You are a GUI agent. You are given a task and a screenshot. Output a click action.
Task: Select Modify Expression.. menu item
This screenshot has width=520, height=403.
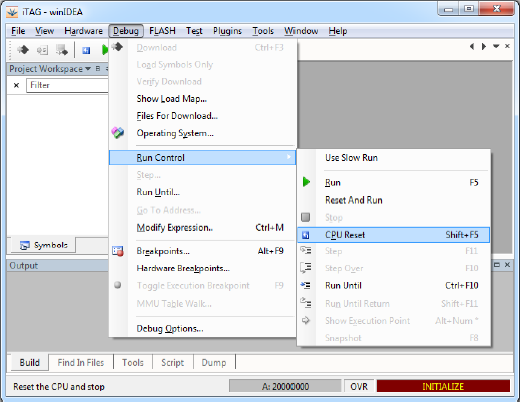coord(202,228)
